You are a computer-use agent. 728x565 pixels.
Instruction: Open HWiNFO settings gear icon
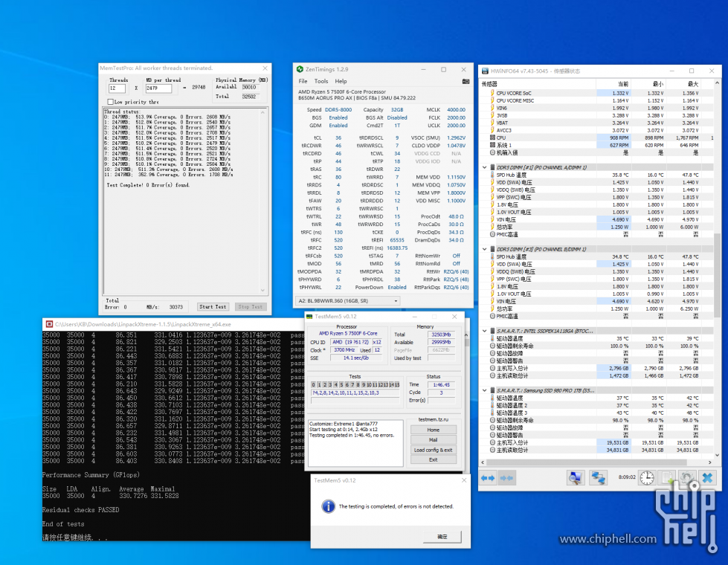(687, 478)
